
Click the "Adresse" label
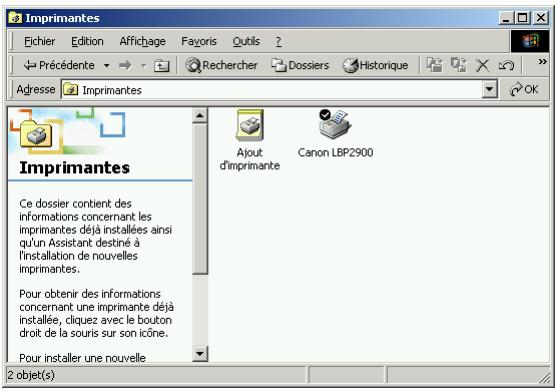[x=36, y=89]
